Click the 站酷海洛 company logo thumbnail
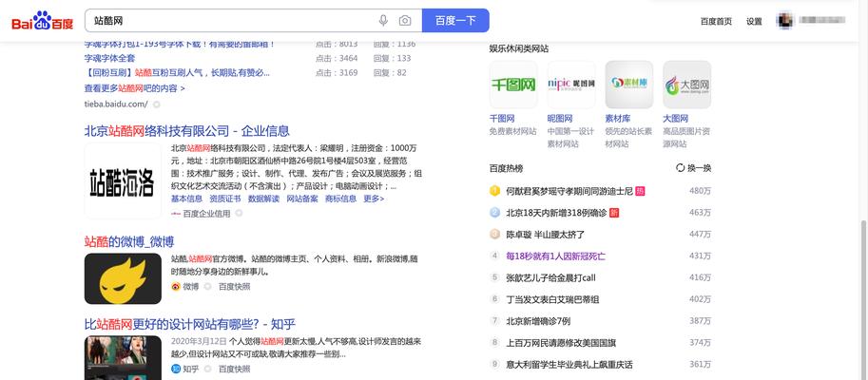The height and width of the screenshot is (380, 868). (123, 180)
